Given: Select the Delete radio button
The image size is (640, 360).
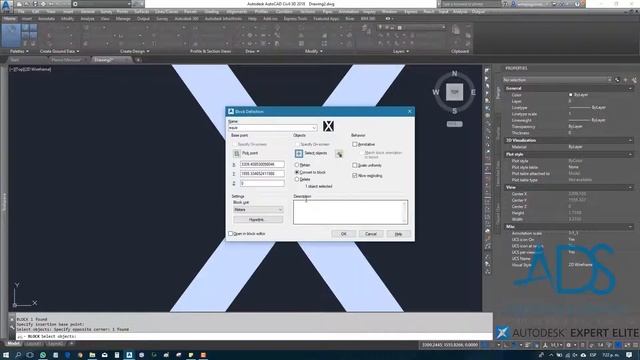Looking at the screenshot, I should click(297, 179).
